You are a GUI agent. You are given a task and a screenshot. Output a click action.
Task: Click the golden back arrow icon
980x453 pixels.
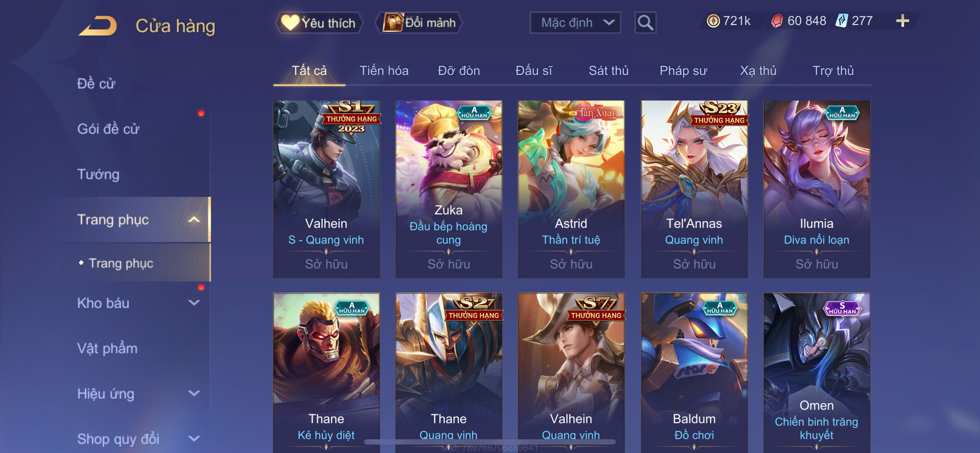(x=98, y=25)
